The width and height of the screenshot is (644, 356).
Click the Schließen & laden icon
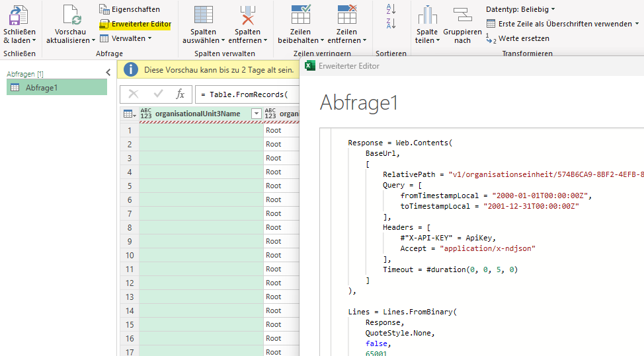click(x=19, y=15)
